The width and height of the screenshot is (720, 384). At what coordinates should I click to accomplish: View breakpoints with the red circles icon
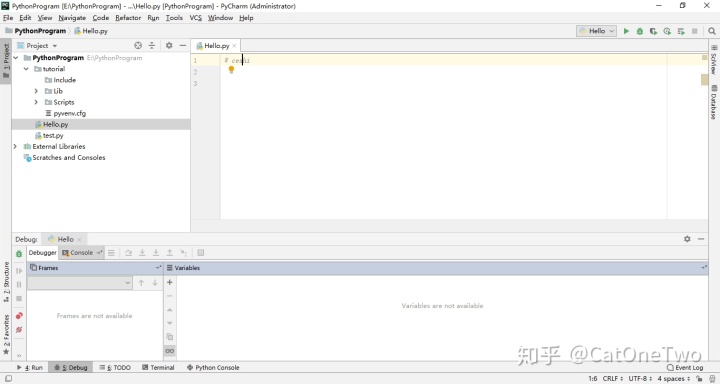pyautogui.click(x=19, y=316)
